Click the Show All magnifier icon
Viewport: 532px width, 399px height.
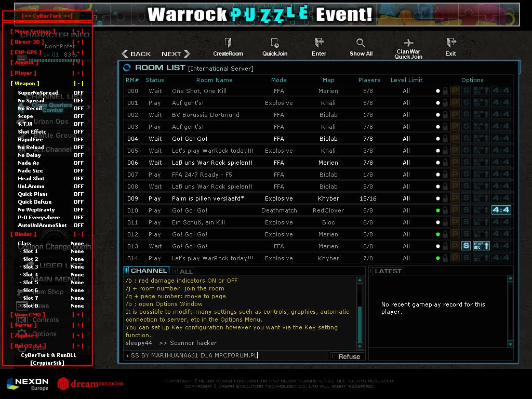pyautogui.click(x=361, y=43)
